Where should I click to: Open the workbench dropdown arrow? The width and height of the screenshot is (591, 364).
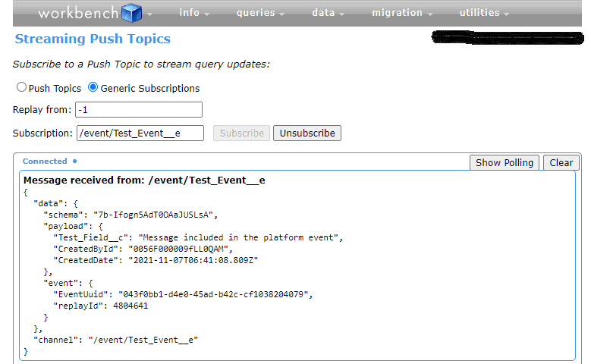tap(149, 14)
